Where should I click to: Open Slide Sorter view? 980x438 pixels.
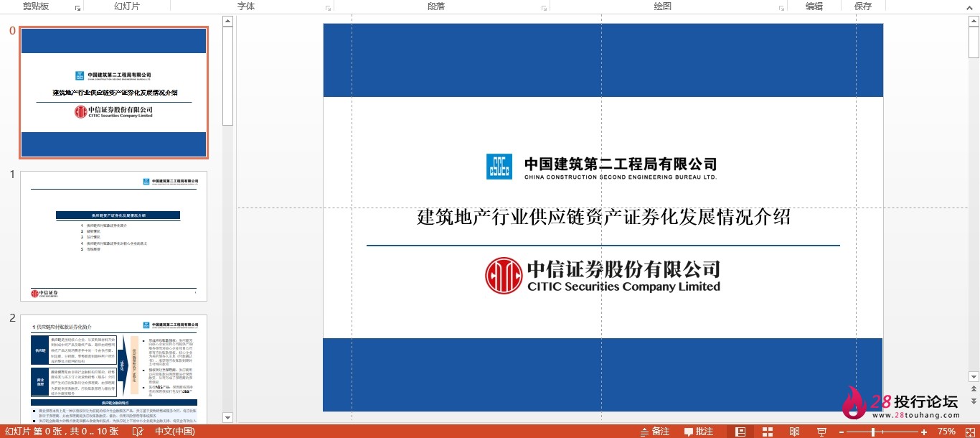[x=768, y=432]
